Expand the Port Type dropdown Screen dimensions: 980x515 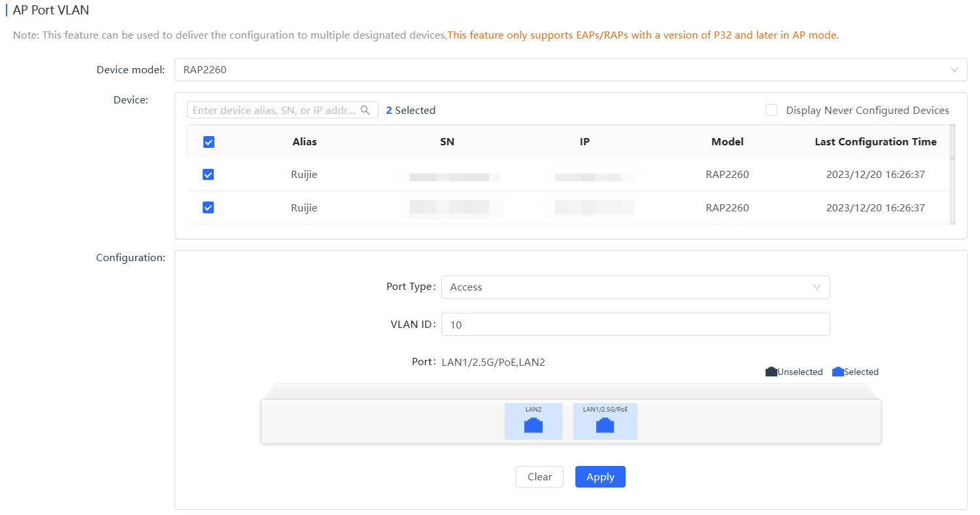pos(635,287)
